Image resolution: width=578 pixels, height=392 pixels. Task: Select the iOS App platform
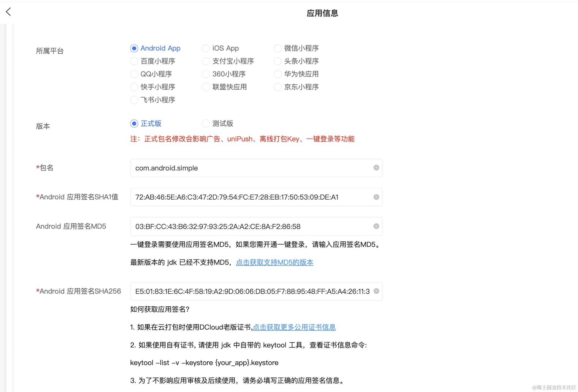pos(206,48)
